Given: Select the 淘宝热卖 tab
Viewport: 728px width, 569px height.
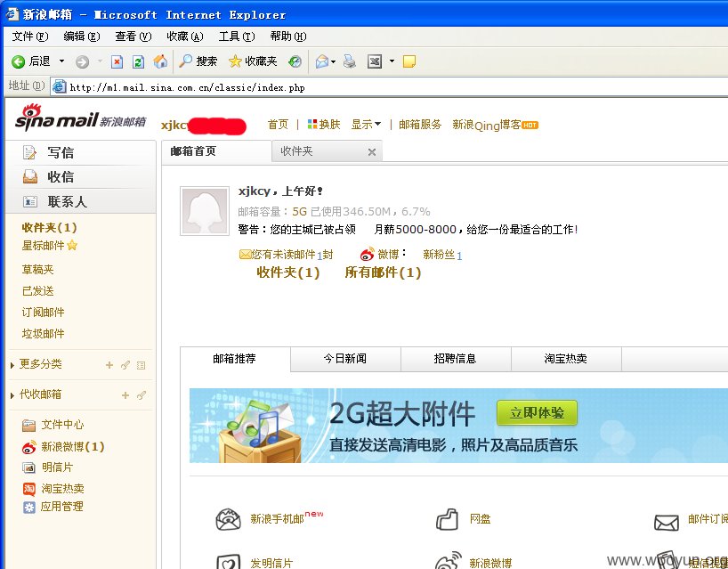Looking at the screenshot, I should tap(566, 359).
